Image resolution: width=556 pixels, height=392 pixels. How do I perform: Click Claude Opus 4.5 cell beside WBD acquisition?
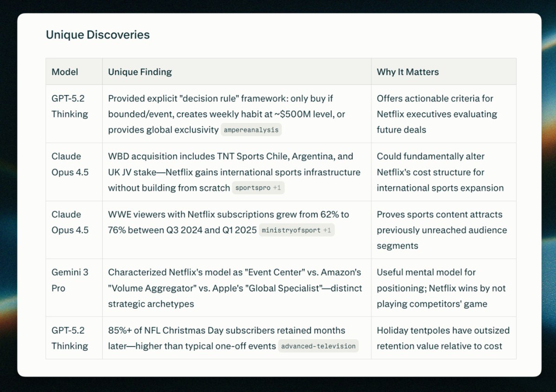click(x=70, y=164)
